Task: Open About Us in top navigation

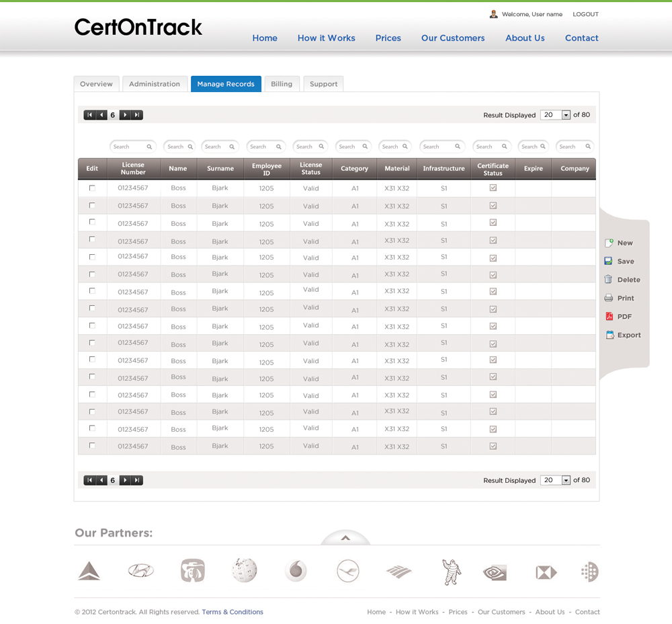Action: [x=525, y=38]
